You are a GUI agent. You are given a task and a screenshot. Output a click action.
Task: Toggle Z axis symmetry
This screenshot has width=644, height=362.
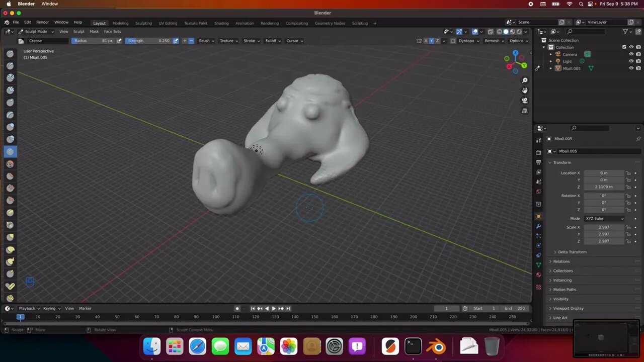point(438,41)
